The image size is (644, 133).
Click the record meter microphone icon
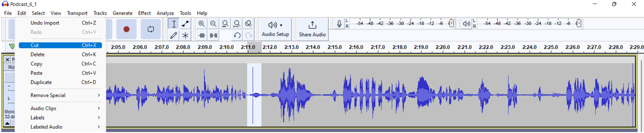click(339, 24)
